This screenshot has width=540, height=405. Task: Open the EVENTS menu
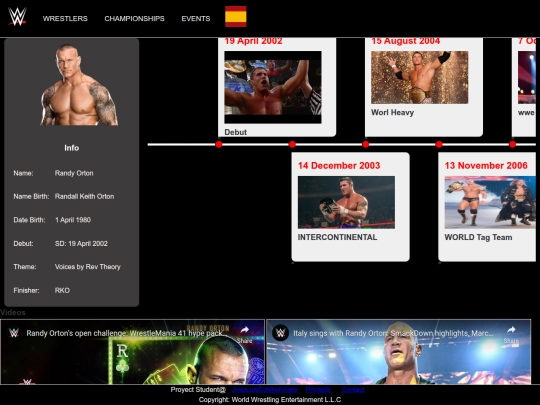click(196, 19)
